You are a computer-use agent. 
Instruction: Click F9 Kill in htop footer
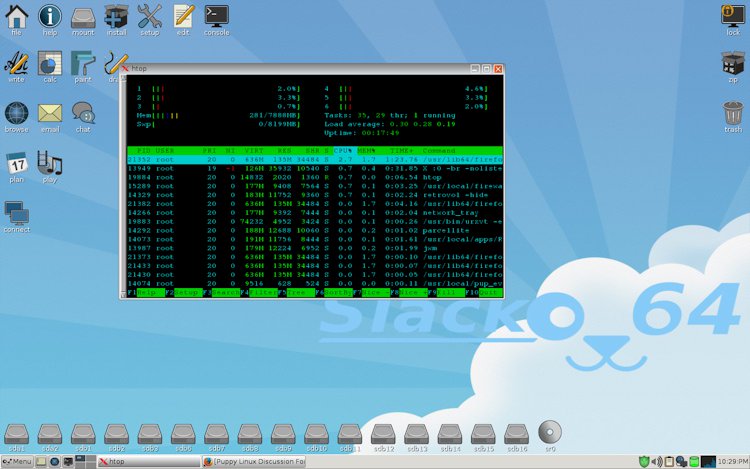click(x=447, y=293)
